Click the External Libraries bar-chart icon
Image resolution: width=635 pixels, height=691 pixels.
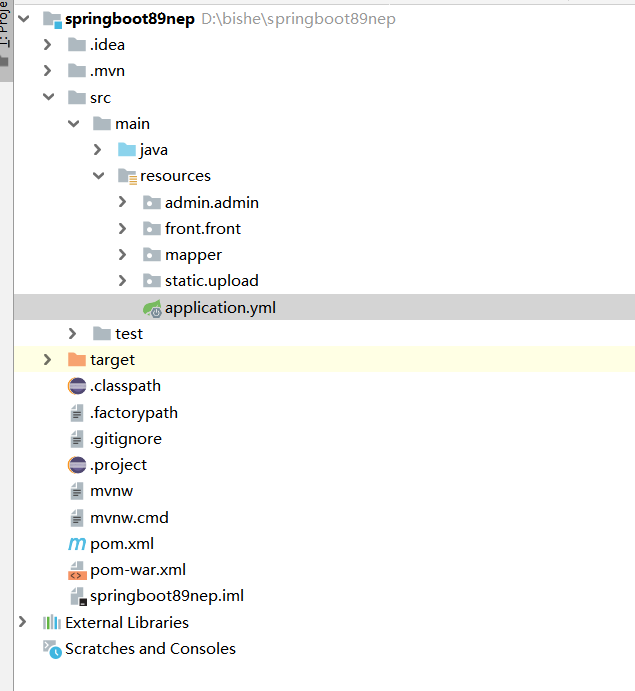pyautogui.click(x=52, y=623)
